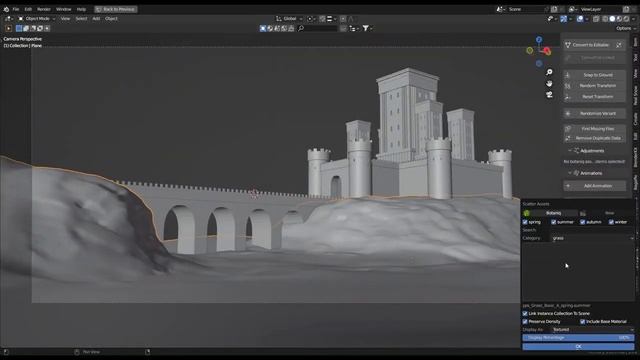Image resolution: width=640 pixels, height=360 pixels.
Task: Toggle the summer checkbox
Action: [x=553, y=222]
